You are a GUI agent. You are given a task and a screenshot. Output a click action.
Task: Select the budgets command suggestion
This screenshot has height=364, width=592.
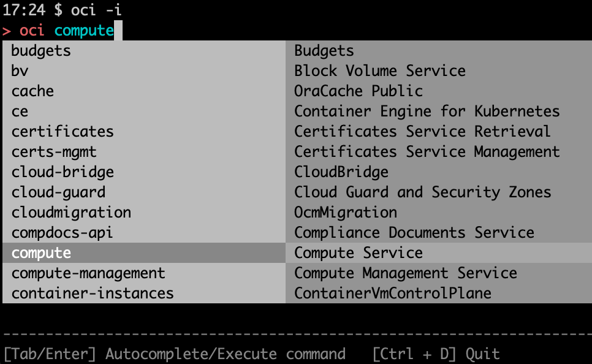pyautogui.click(x=40, y=51)
